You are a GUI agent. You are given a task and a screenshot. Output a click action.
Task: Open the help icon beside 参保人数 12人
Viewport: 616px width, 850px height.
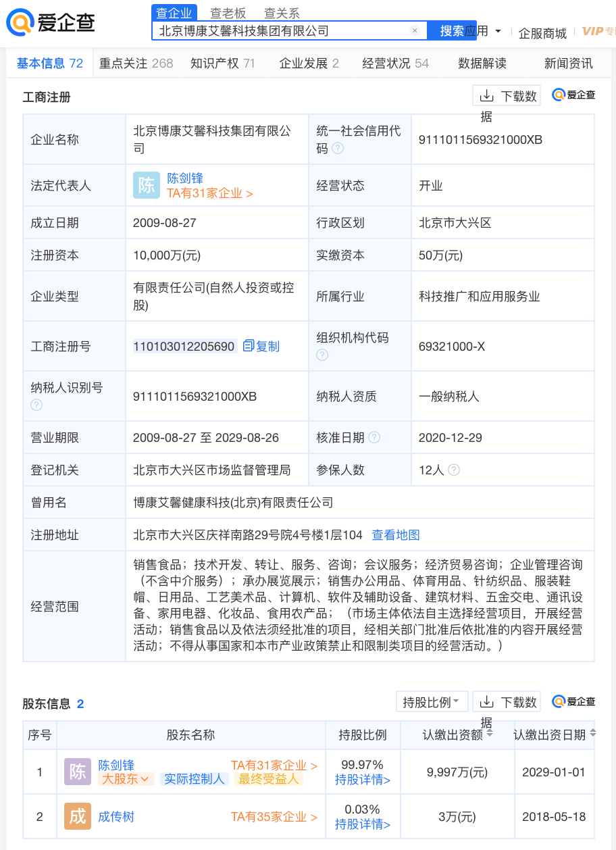tap(454, 470)
